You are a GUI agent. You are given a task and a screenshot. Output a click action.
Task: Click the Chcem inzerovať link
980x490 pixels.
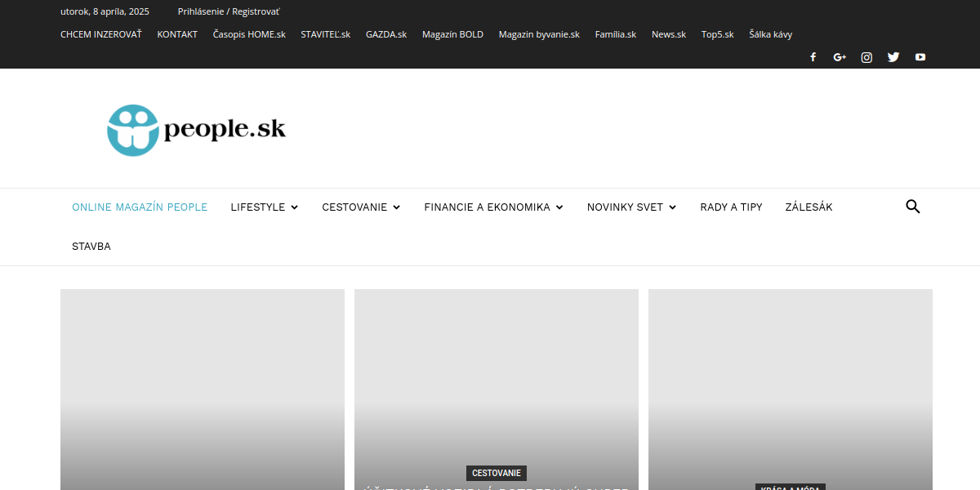tap(101, 34)
